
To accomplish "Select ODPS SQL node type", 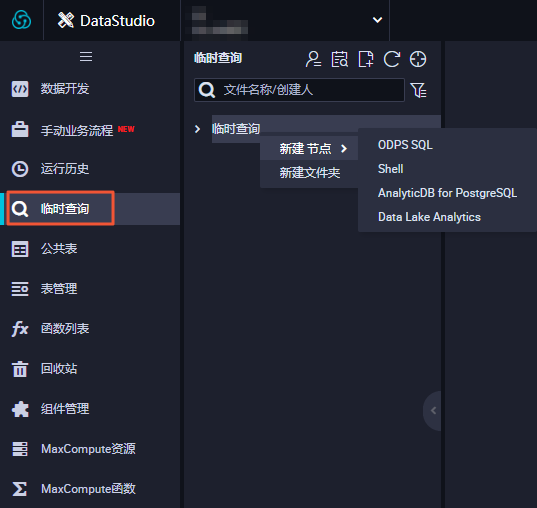I will 405,145.
